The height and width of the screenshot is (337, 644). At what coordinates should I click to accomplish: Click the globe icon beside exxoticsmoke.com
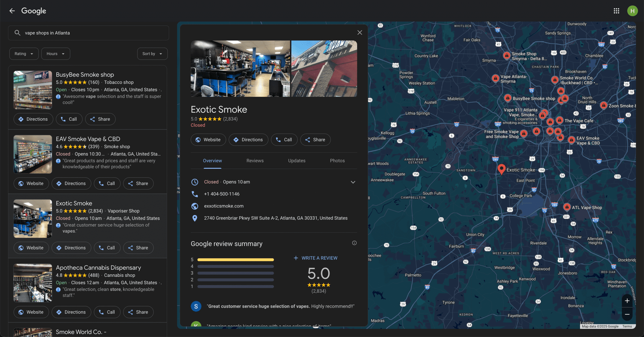(x=195, y=206)
